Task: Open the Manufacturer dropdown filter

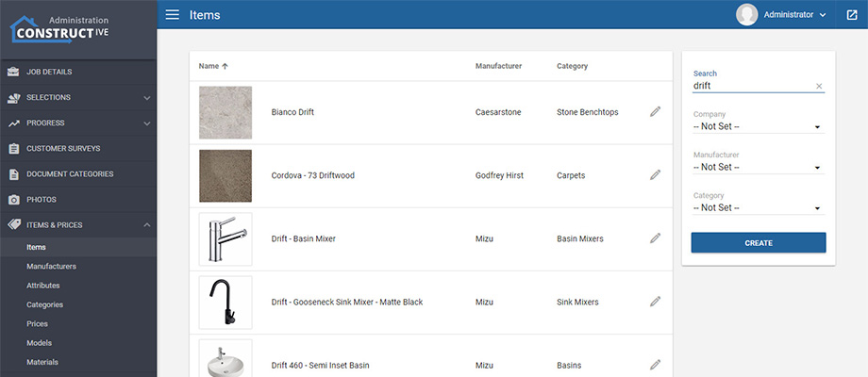Action: [758, 167]
